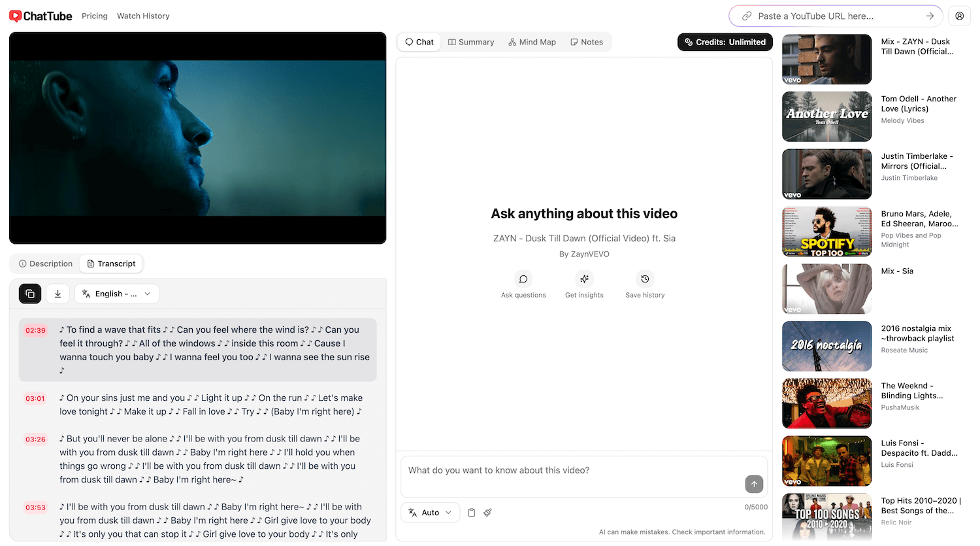Viewport: 980px width, 546px height.
Task: Open the Ask questions speech bubble icon
Action: pyautogui.click(x=523, y=279)
